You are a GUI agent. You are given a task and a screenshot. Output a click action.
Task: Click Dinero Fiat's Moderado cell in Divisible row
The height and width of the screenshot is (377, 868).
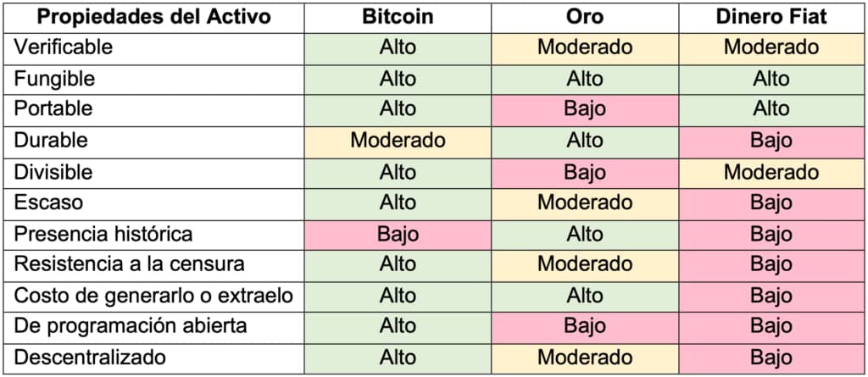coord(771,172)
